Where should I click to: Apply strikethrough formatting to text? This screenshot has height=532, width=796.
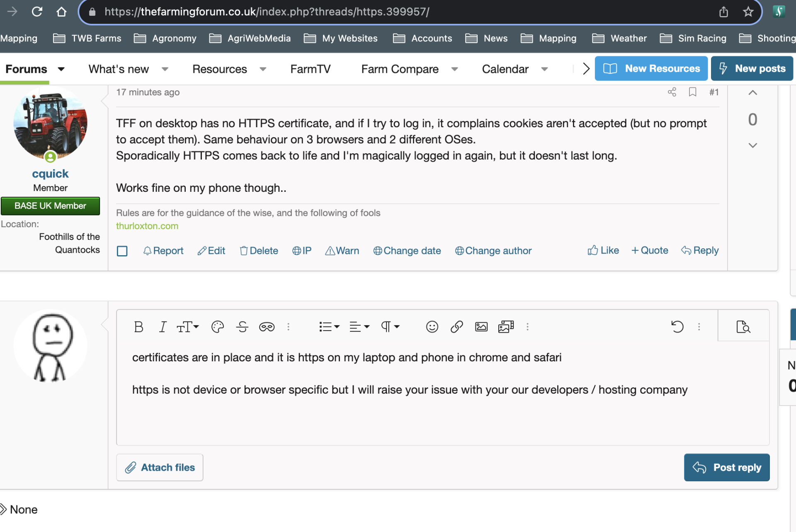[x=242, y=327]
